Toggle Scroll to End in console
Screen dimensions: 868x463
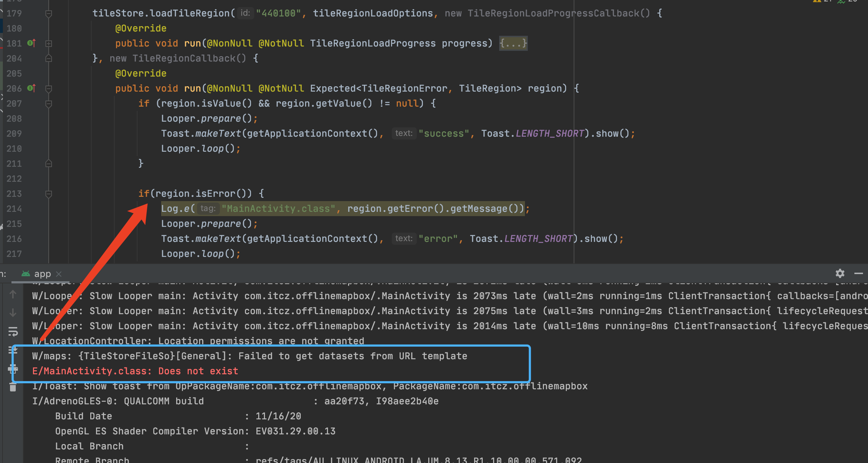tap(13, 350)
